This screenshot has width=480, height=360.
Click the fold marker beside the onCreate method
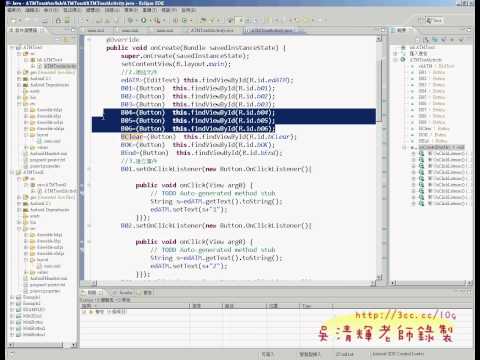(89, 40)
